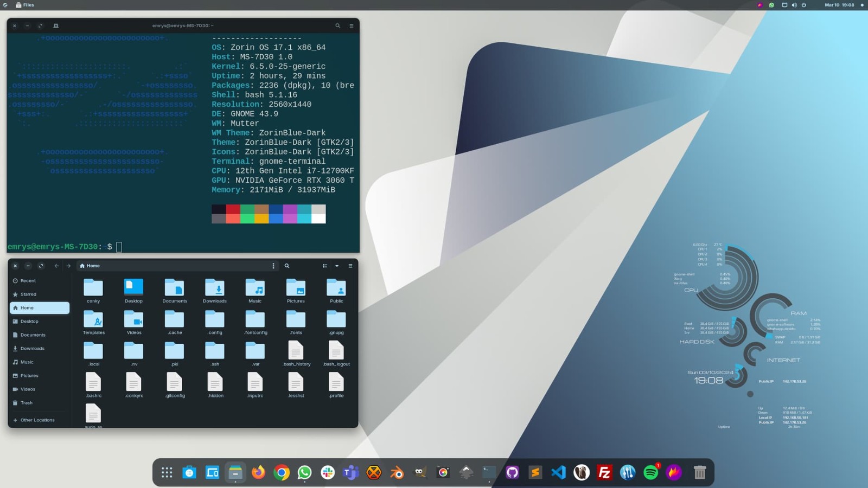The height and width of the screenshot is (488, 868).
Task: Select the .bash_history file
Action: 296,354
